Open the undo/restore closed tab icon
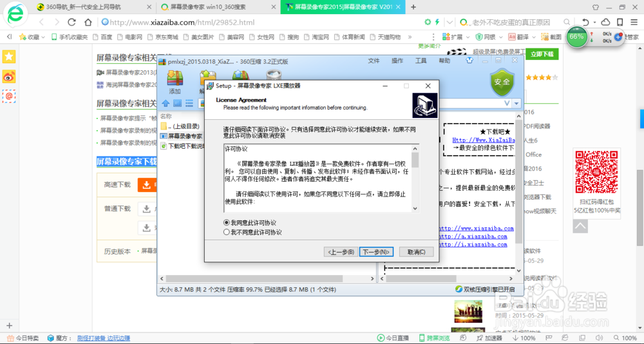Viewport: 644px width, 344px height. pos(585,22)
